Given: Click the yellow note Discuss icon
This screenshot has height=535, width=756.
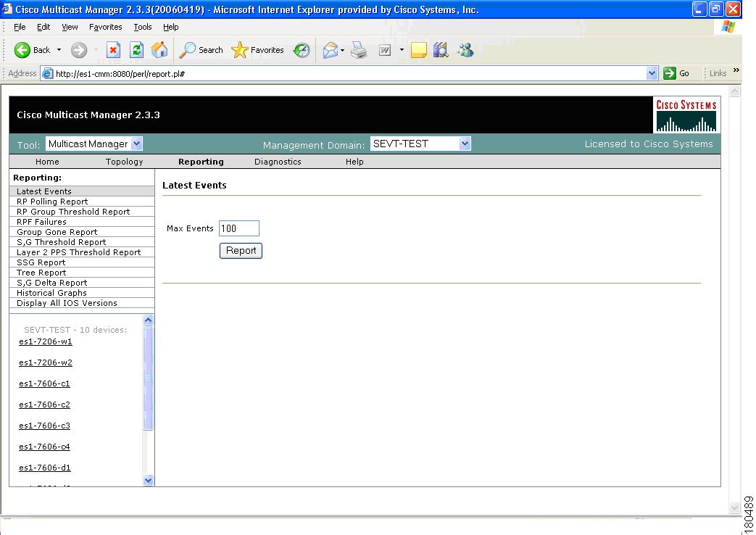Looking at the screenshot, I should coord(418,50).
